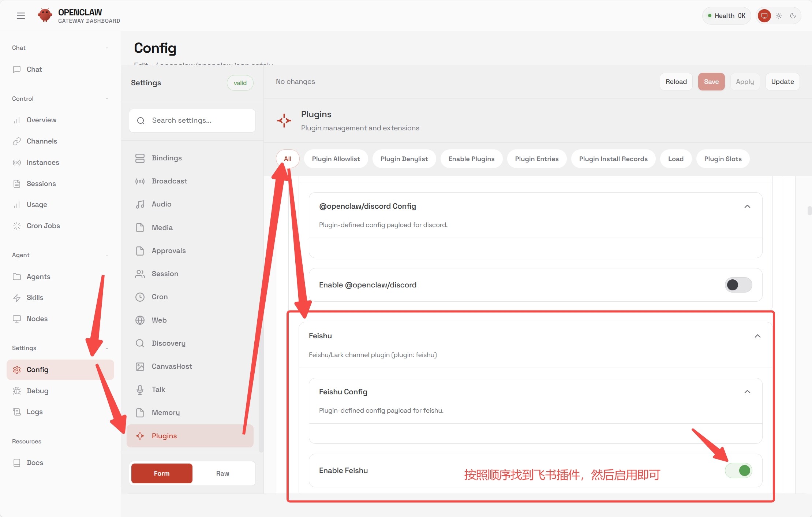
Task: Open CanvasHost settings section
Action: (172, 367)
